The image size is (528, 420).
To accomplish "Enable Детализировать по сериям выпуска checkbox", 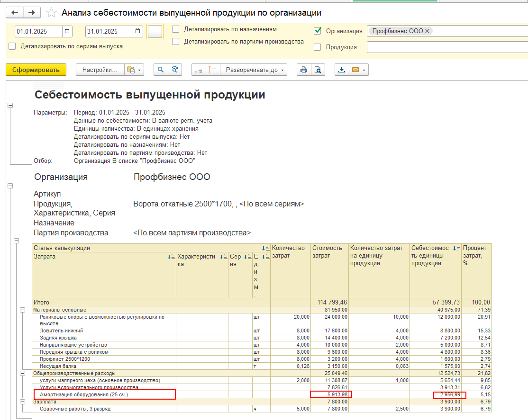I will (12, 46).
